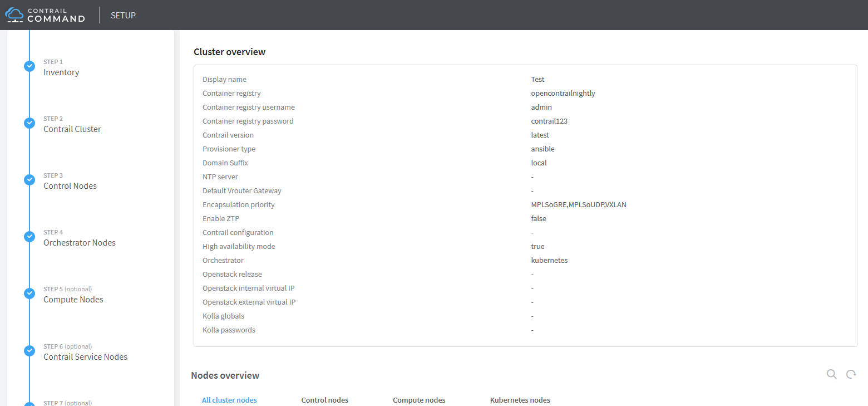Image resolution: width=868 pixels, height=406 pixels.
Task: Open Step 4 Orchestrator Nodes
Action: point(80,243)
